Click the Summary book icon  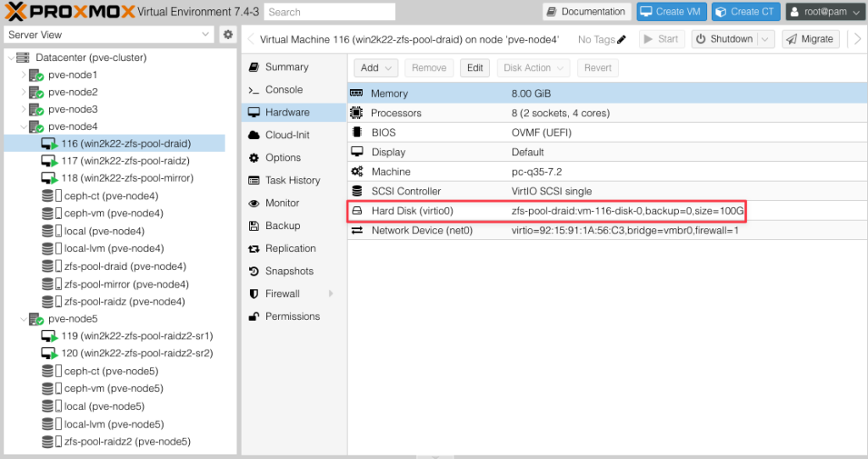click(253, 66)
